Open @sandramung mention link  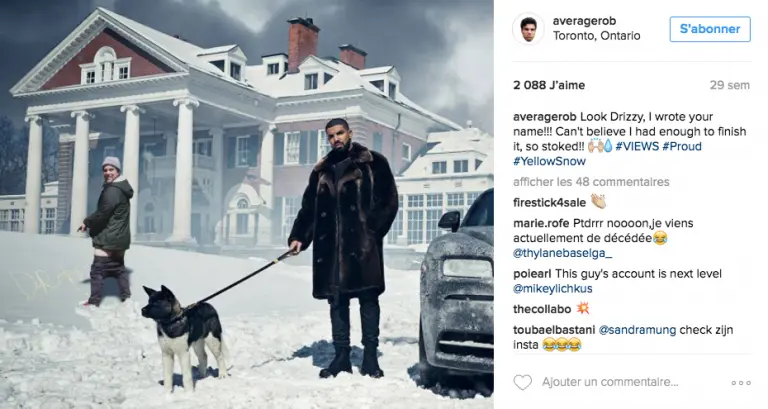(637, 330)
